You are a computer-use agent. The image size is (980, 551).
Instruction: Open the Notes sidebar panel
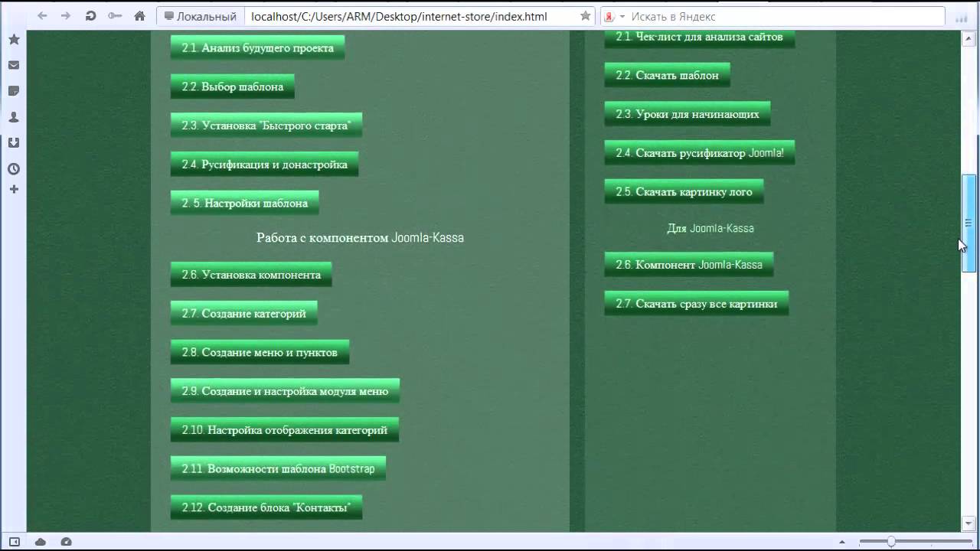[x=14, y=91]
